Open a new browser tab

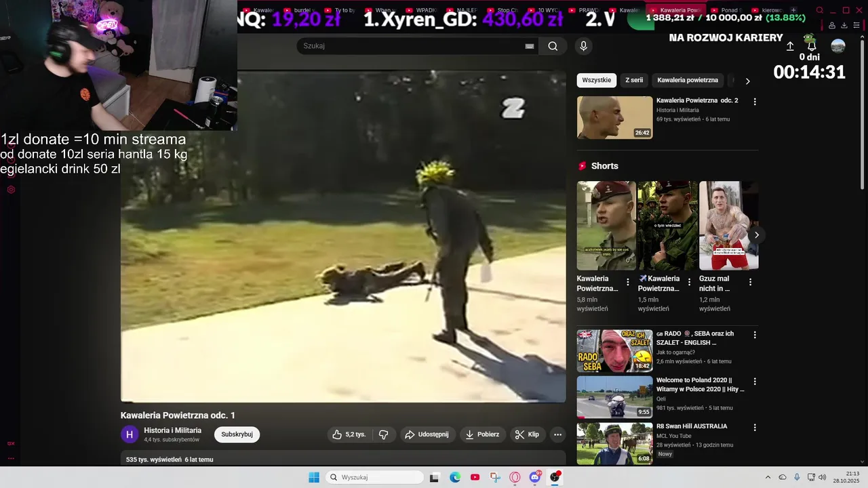tap(793, 10)
